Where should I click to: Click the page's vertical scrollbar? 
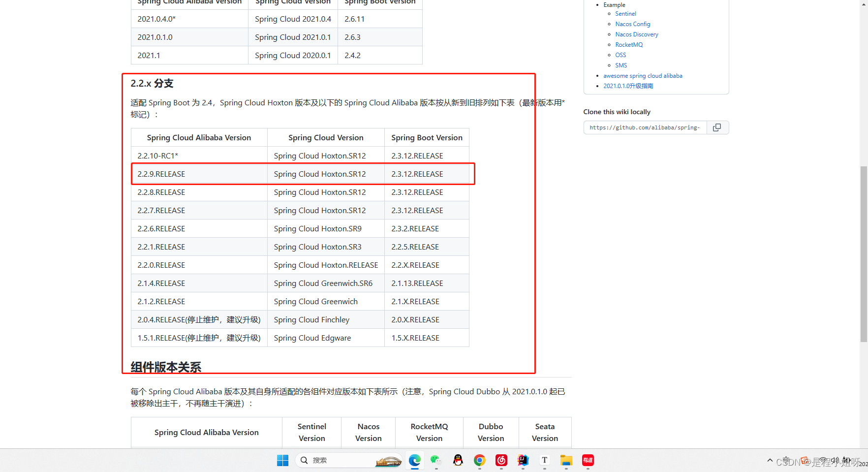[x=864, y=254]
